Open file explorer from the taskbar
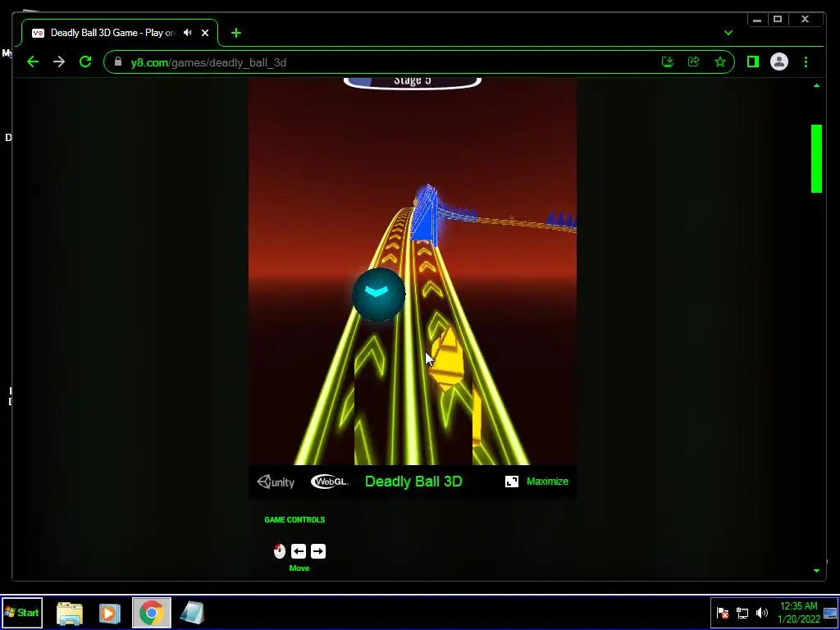This screenshot has height=630, width=840. (x=70, y=614)
